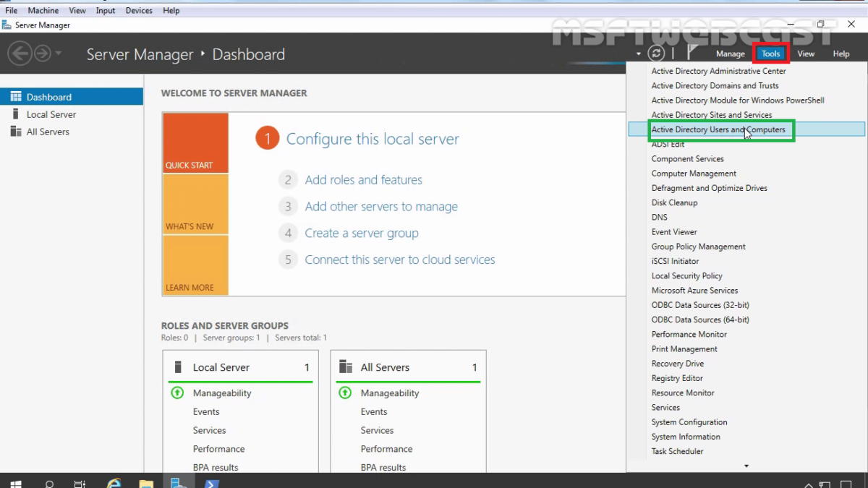Viewport: 868px width, 488px height.
Task: Open Active Directory Sites and Services
Action: 746,115
